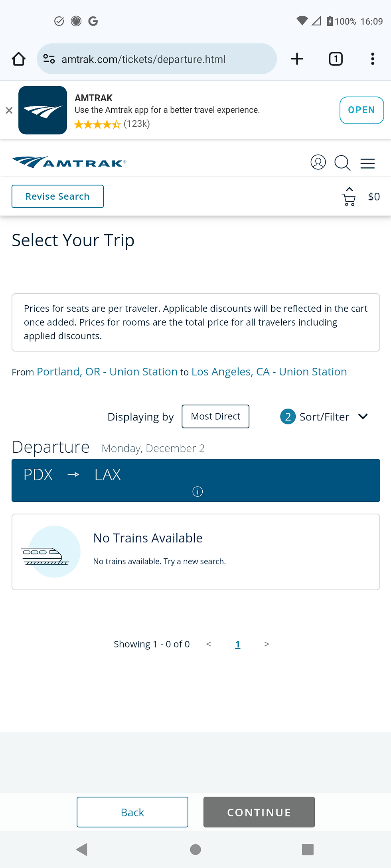Viewport: 391px width, 868px height.
Task: Select the Most Direct display option
Action: 215,416
